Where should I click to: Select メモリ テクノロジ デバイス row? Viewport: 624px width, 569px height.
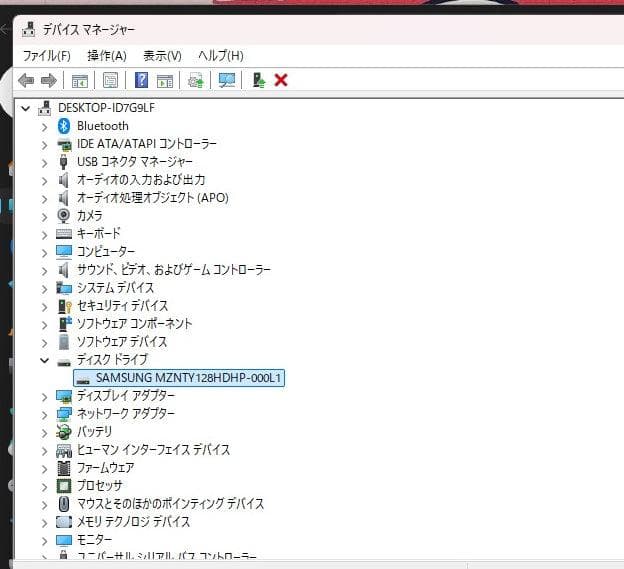[x=133, y=522]
